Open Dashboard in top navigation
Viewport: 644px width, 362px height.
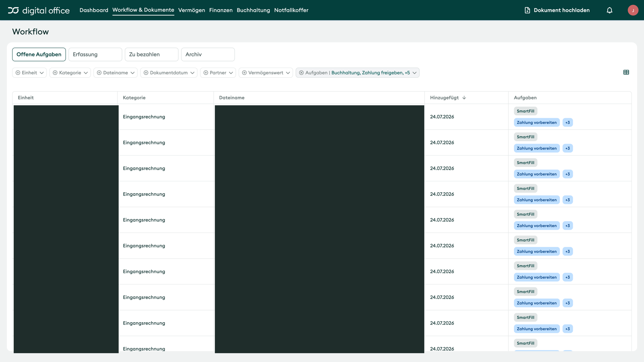94,10
